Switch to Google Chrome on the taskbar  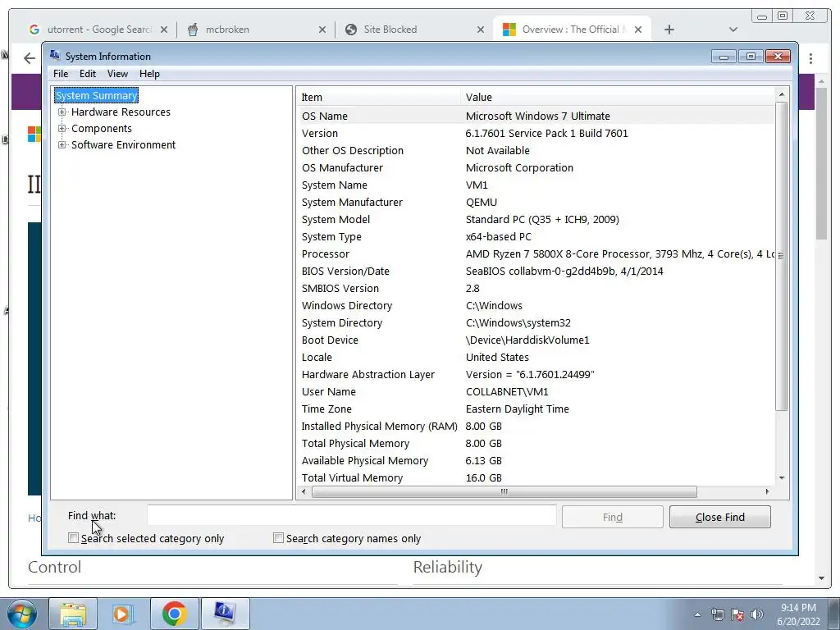pyautogui.click(x=174, y=614)
